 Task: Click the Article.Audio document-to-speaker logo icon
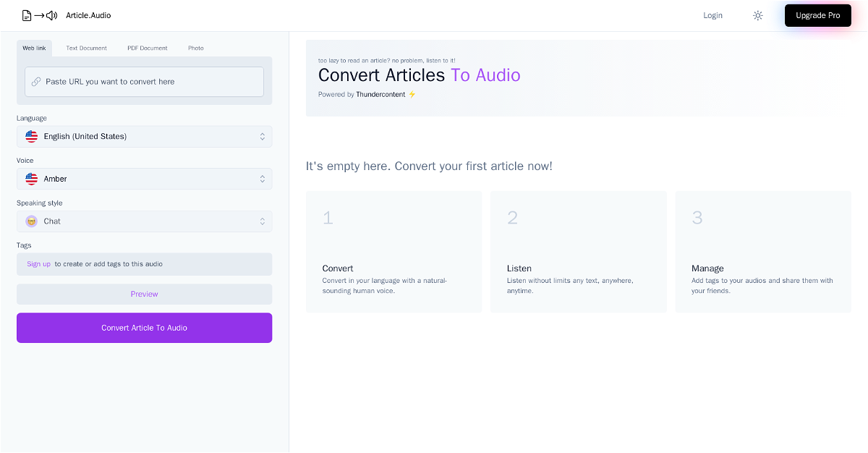coord(40,15)
